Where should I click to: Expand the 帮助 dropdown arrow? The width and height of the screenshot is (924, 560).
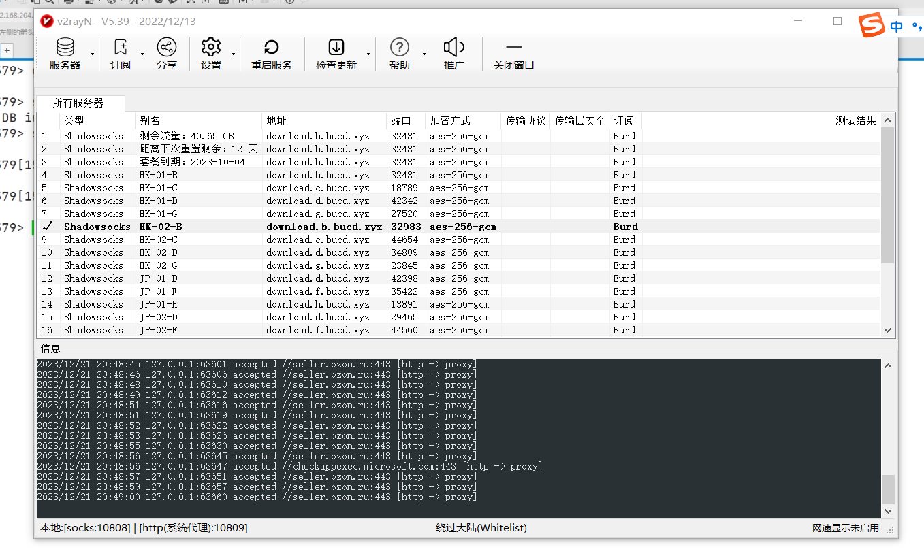pos(424,54)
